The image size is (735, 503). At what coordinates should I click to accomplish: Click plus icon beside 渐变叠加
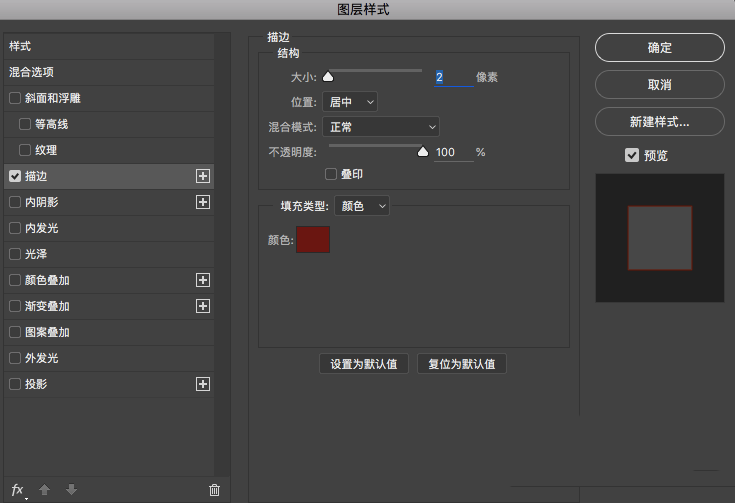pos(203,306)
